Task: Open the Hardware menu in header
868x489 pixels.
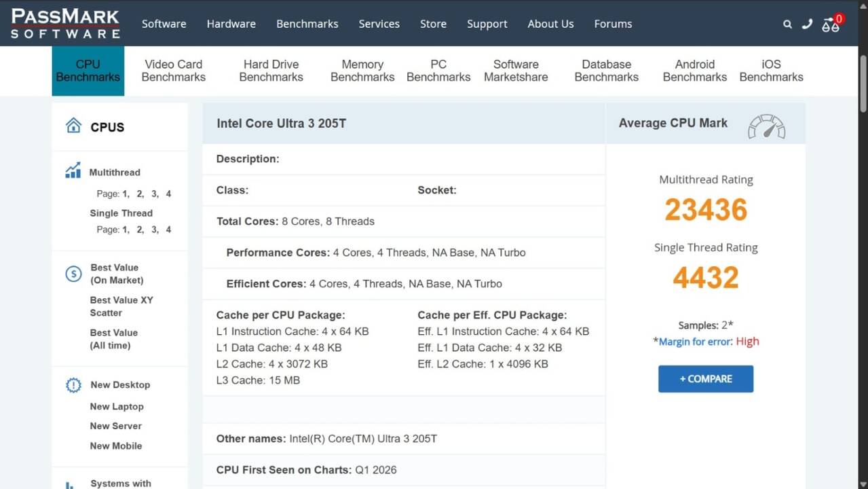Action: point(231,24)
